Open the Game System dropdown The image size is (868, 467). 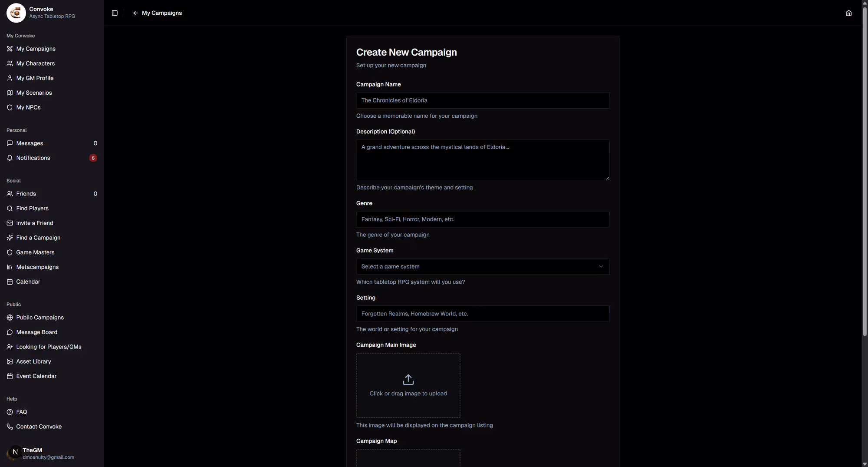point(483,266)
